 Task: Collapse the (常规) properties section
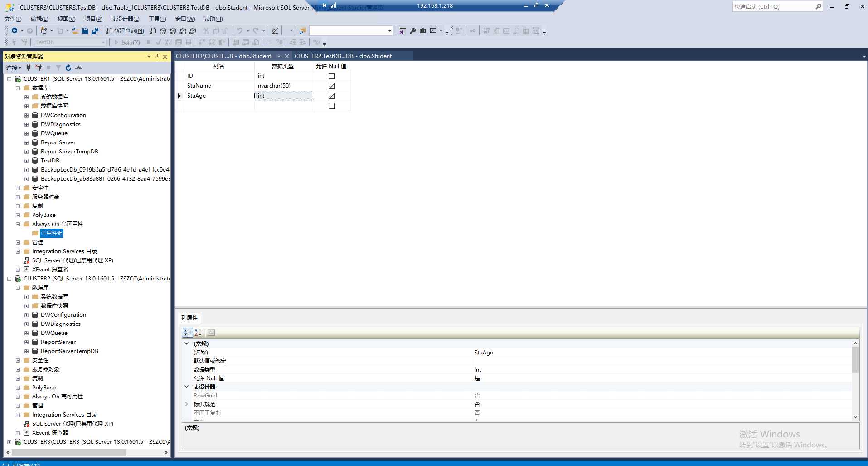point(186,343)
